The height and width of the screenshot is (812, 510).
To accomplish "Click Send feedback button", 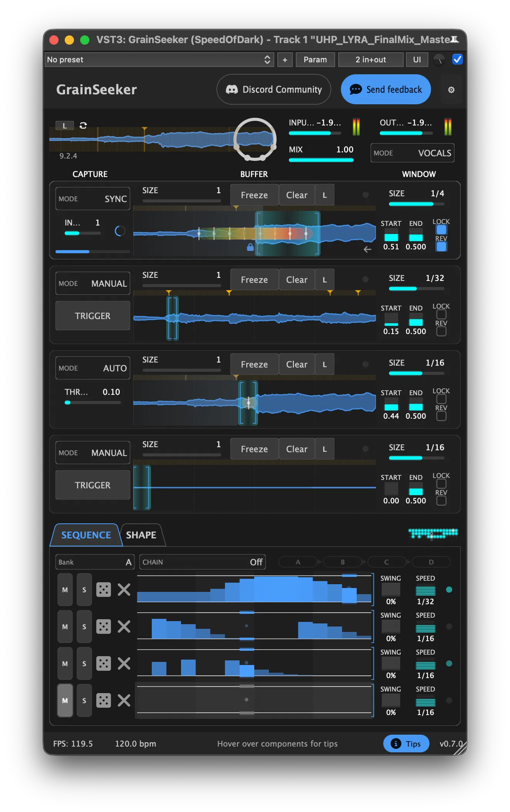I will click(x=386, y=89).
